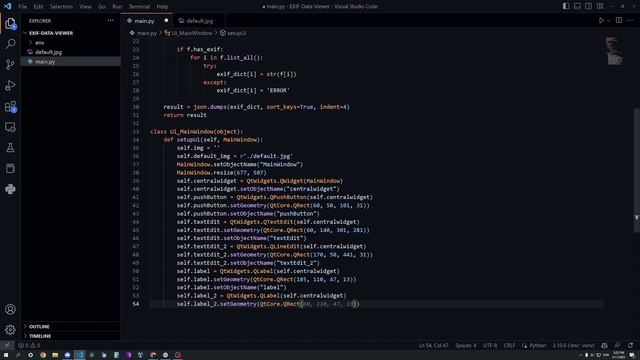Image resolution: width=640 pixels, height=360 pixels.
Task: Switch to the default.jpg editor tab
Action: (200, 20)
